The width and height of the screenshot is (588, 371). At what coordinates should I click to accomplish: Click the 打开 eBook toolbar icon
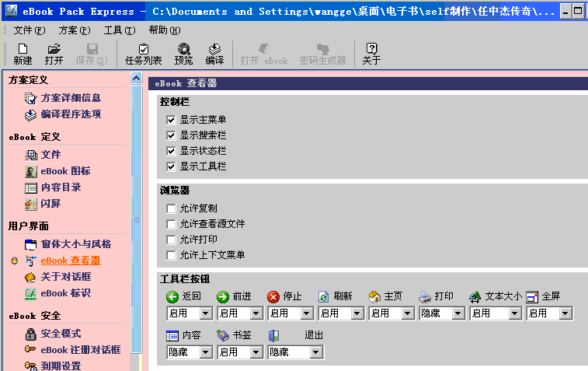pyautogui.click(x=264, y=48)
